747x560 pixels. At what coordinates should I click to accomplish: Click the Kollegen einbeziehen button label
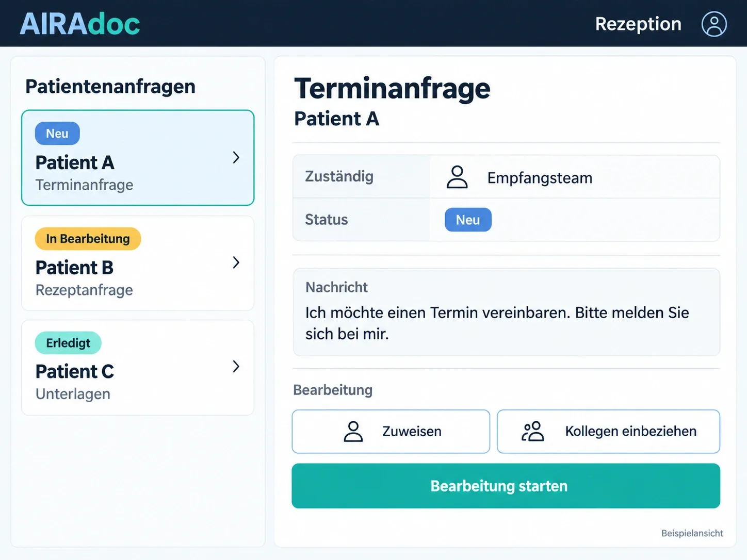[630, 431]
